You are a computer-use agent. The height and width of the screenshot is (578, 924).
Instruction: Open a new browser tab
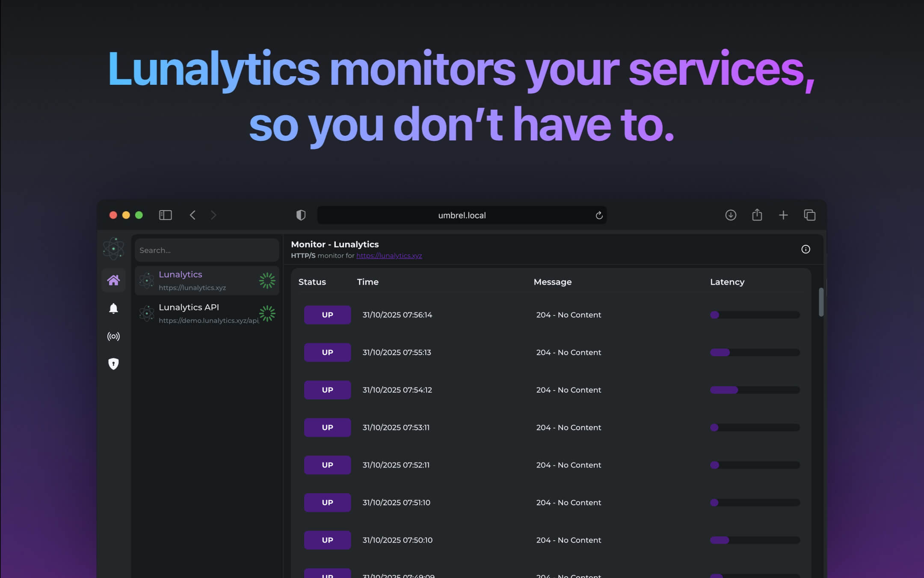pyautogui.click(x=784, y=215)
